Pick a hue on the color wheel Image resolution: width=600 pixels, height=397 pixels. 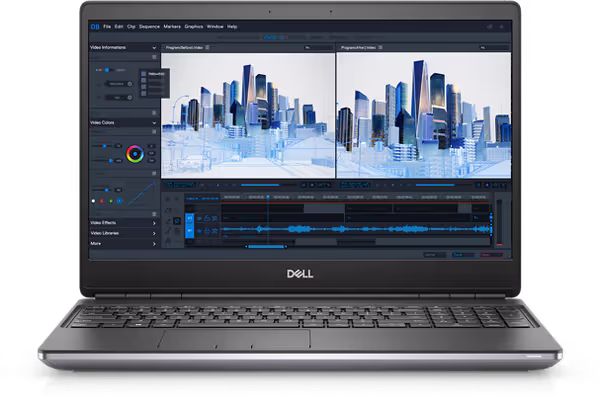tap(135, 154)
